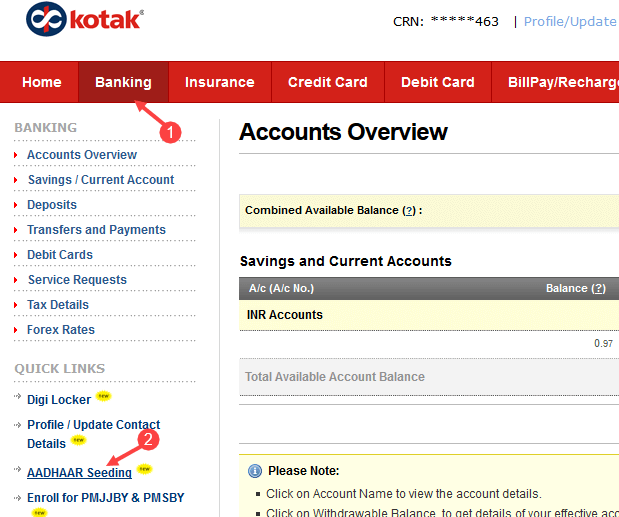Go to Accounts Overview in sidebar
This screenshot has width=619, height=517.
pyautogui.click(x=82, y=155)
